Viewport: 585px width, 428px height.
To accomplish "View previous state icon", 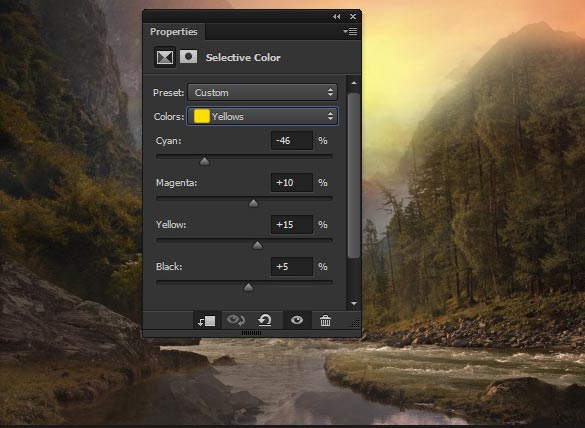I will click(236, 320).
